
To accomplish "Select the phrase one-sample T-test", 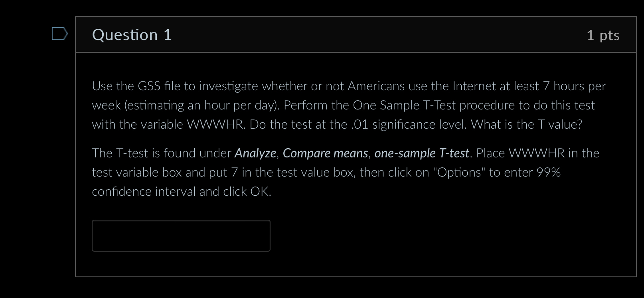I will tap(422, 153).
